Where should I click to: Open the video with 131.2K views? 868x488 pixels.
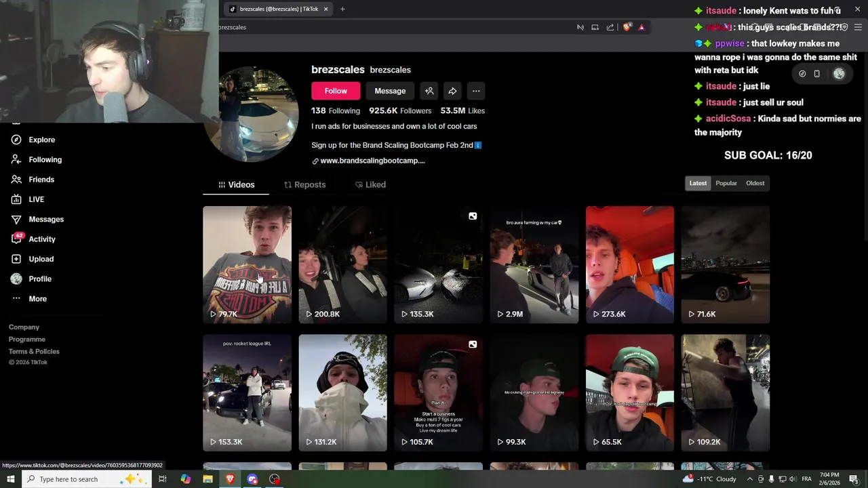point(342,392)
